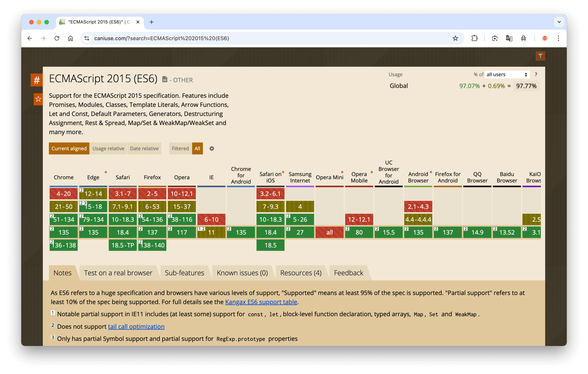Bookmark this page with the star
588x374 pixels.
coord(455,38)
